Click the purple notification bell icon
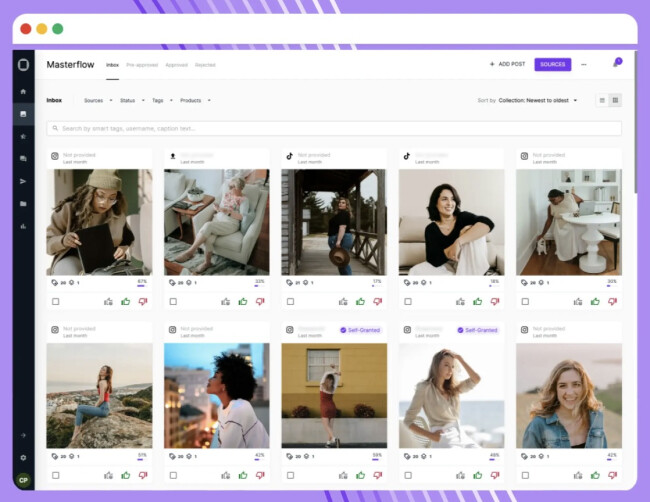Viewport: 650px width, 502px height. click(x=617, y=63)
